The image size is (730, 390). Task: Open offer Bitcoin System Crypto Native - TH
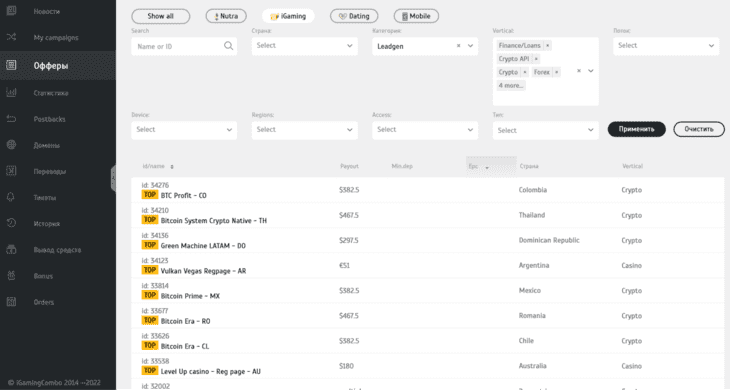pos(214,221)
